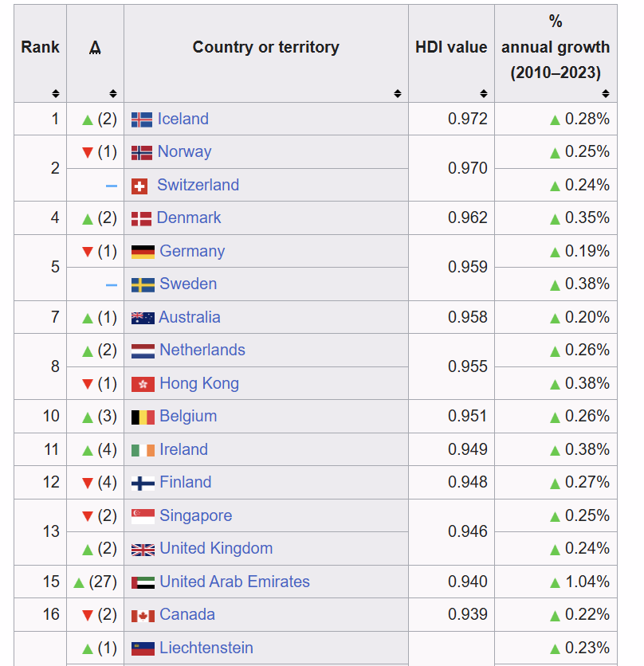Open the United Kingdom link

click(x=216, y=549)
